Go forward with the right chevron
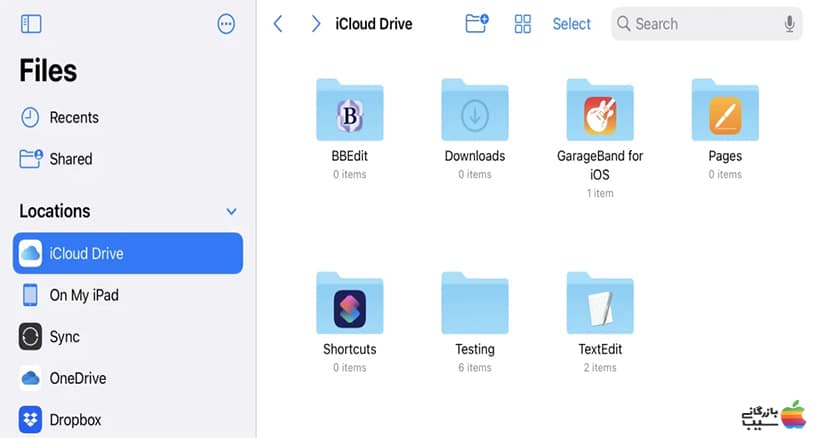 point(315,23)
